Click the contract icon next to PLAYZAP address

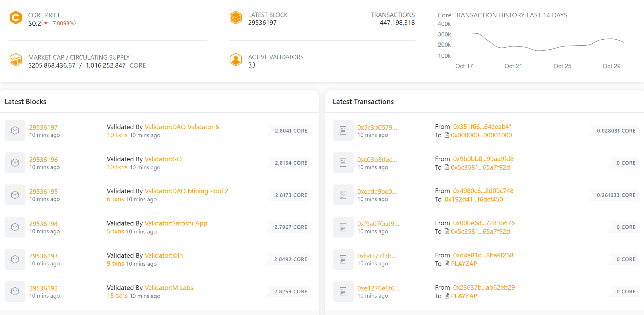[x=447, y=264]
